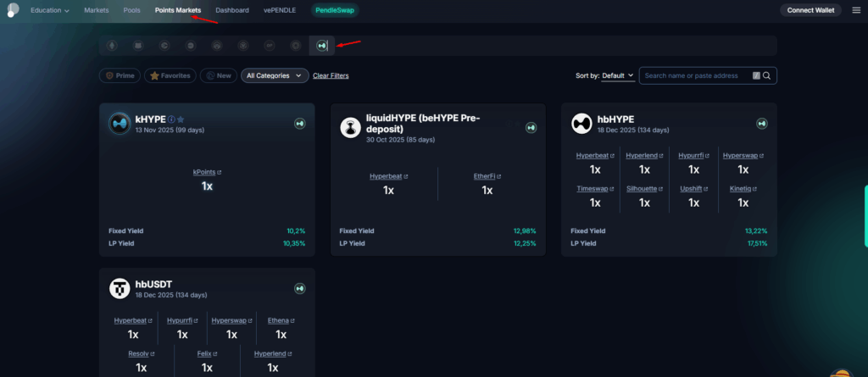Open the EtherFi link
The image size is (868, 377).
pos(484,176)
